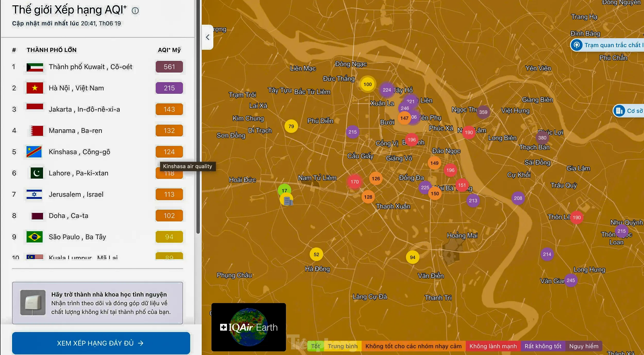Click the Không tốt cho các nhóm nhạy cảm legend
The width and height of the screenshot is (644, 355).
tap(413, 346)
